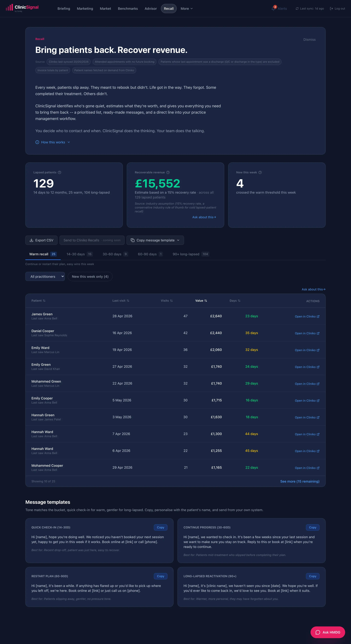Click the sort icon on the Days column
The width and height of the screenshot is (351, 644).
pos(239,301)
